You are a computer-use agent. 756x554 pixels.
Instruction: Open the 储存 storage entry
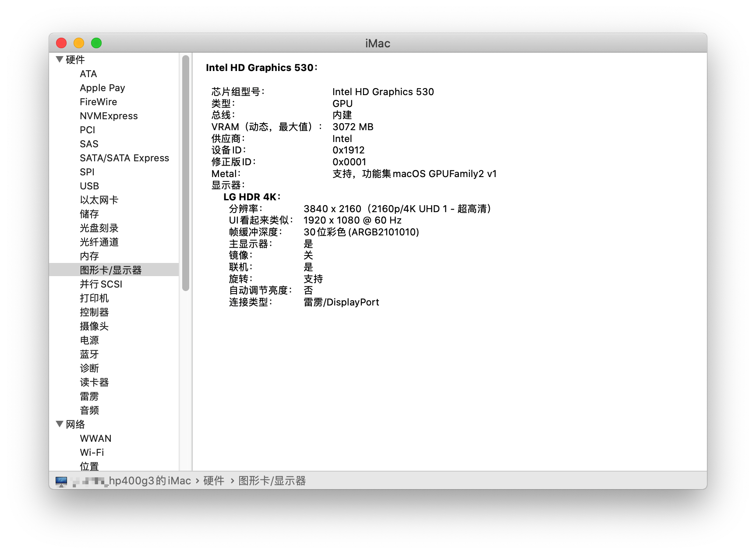click(89, 214)
